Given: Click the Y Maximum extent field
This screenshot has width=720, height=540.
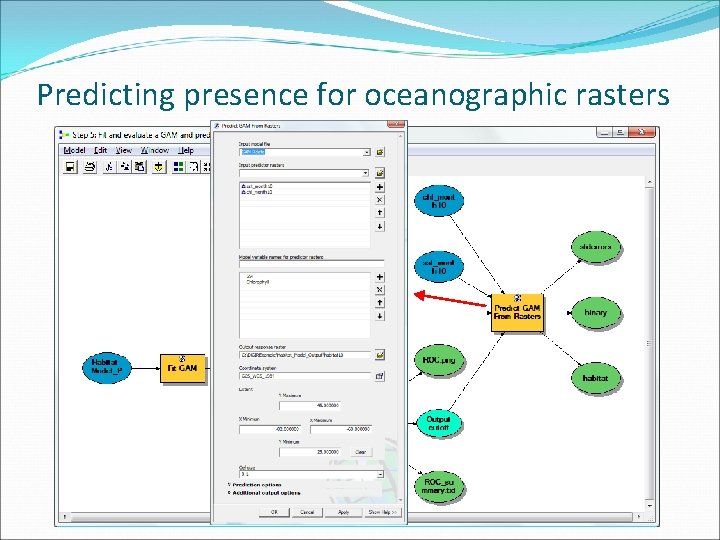Looking at the screenshot, I should pos(310,405).
